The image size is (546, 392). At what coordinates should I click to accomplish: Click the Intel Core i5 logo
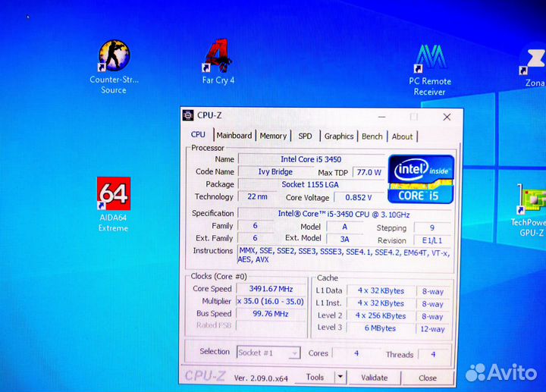coord(421,179)
